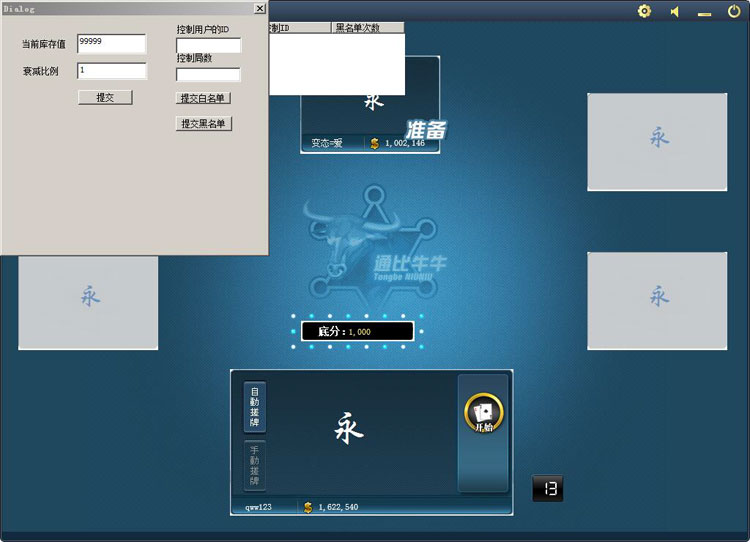Close the Dialog window

pos(260,8)
